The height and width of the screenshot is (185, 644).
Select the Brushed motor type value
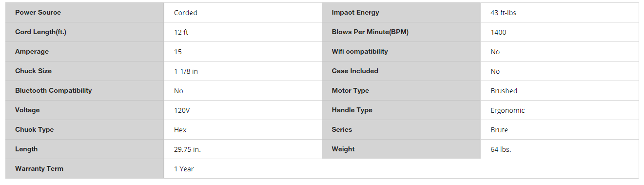point(504,91)
